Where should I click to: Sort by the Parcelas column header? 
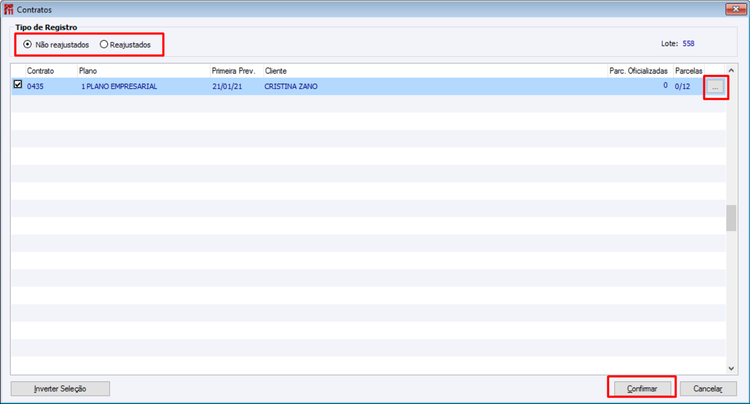[x=689, y=71]
